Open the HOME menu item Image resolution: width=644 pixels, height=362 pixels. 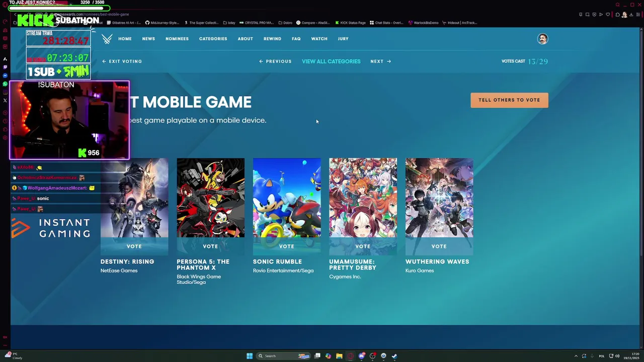click(125, 39)
